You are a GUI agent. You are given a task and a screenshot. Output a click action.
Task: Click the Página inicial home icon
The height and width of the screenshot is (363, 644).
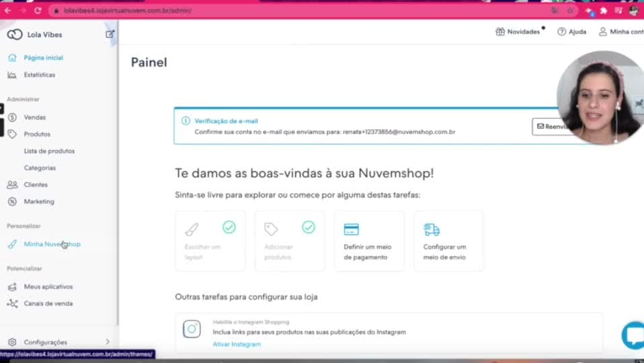tap(12, 58)
